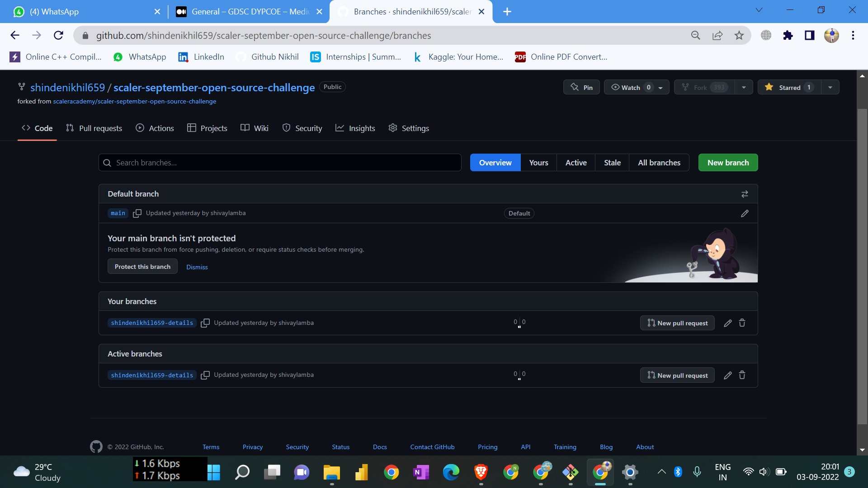
Task: Delete the shindenikhil659-details branch
Action: [x=741, y=323]
